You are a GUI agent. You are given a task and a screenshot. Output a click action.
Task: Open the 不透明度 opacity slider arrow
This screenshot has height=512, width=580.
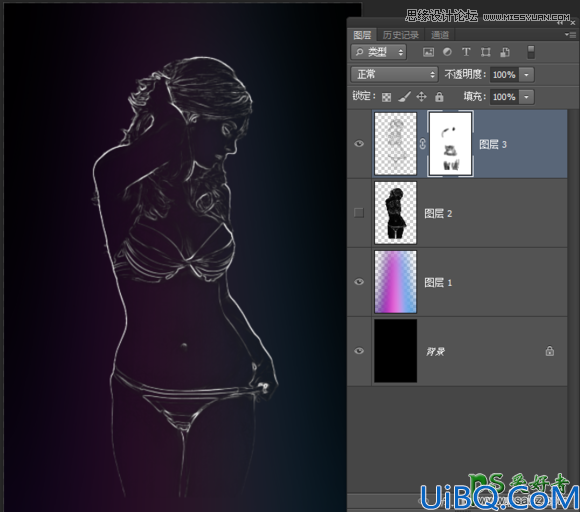click(x=526, y=75)
